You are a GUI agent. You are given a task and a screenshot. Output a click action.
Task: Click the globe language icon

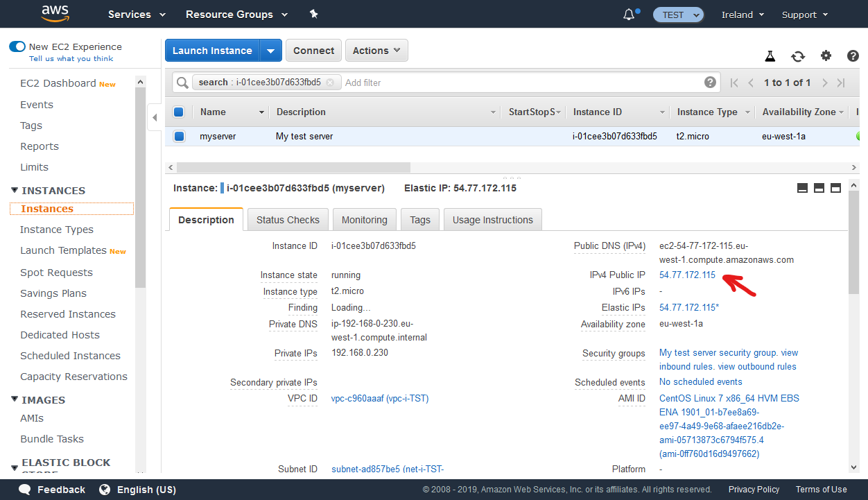(x=105, y=490)
